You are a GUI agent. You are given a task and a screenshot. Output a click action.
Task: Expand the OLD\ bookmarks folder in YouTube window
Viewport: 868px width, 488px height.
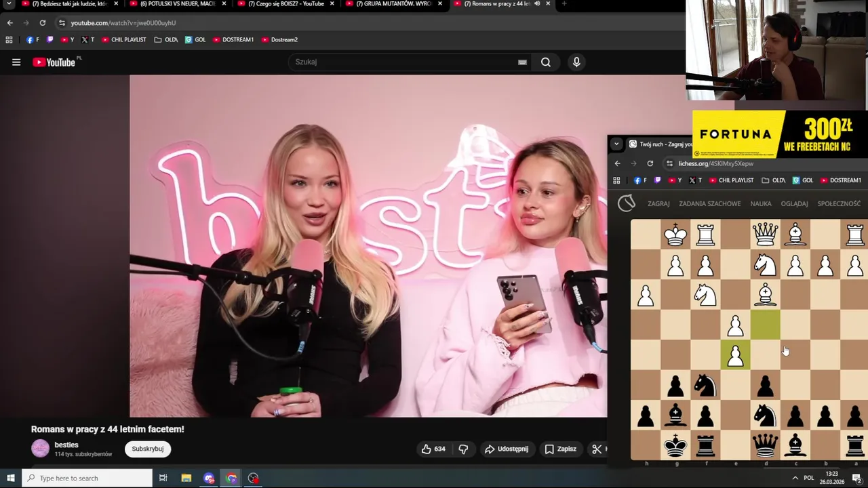(165, 40)
